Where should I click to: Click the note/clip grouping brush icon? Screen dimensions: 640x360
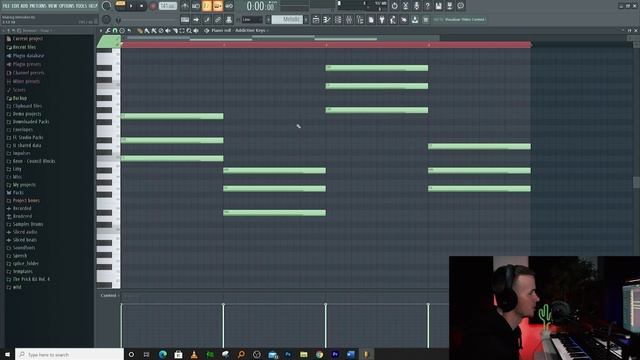click(x=207, y=20)
